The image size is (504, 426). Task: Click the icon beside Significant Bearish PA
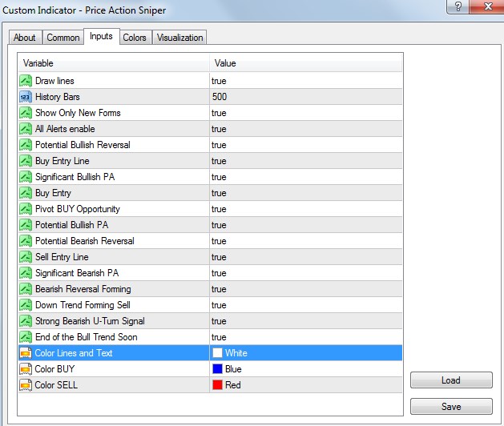[26, 273]
